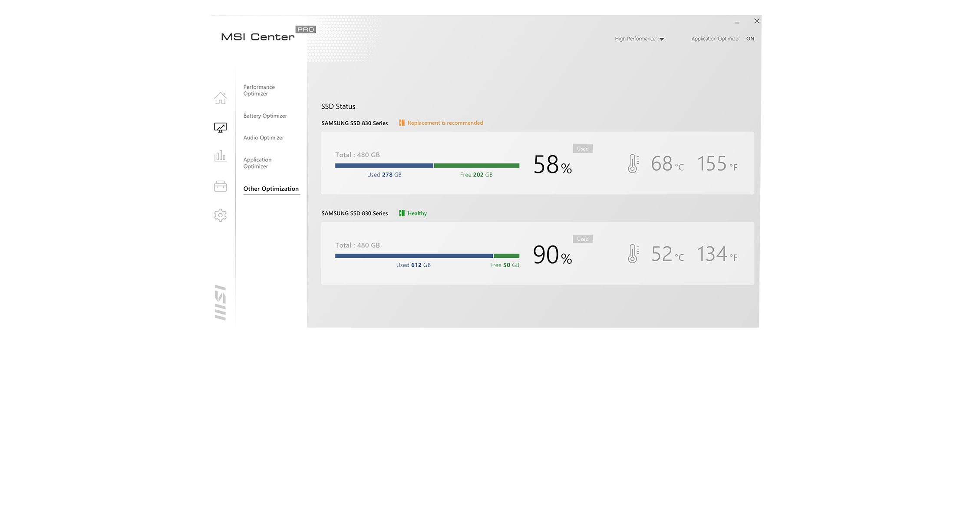Go to Audio Optimizer section
This screenshot has width=980, height=511.
264,138
